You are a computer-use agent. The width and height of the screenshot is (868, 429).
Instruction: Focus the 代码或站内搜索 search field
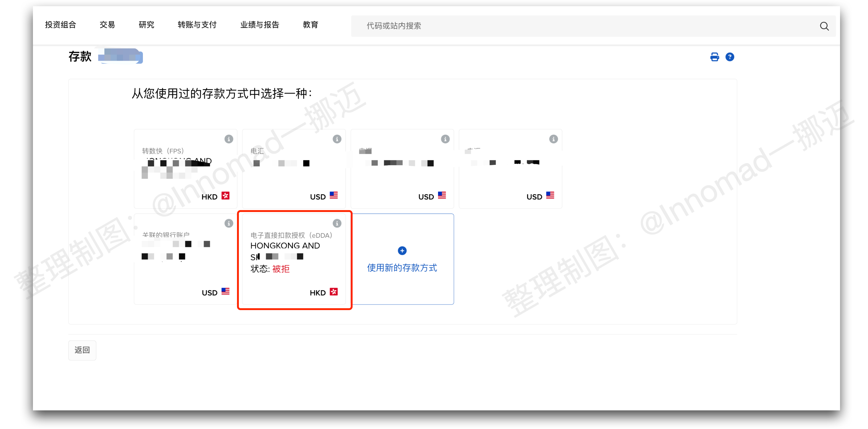593,26
